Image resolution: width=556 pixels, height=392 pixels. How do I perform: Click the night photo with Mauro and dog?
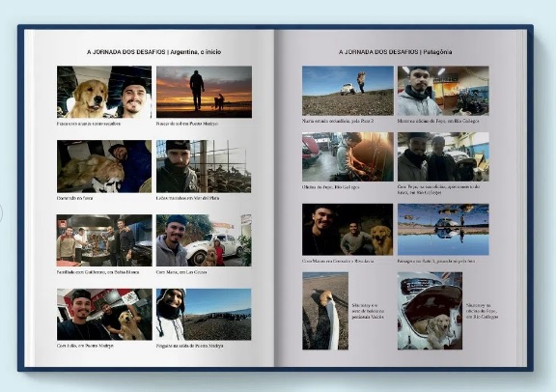tap(347, 230)
